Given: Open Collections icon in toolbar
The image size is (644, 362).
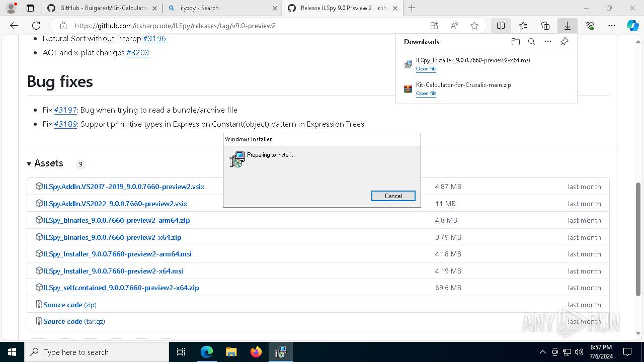Looking at the screenshot, I should pos(545,26).
